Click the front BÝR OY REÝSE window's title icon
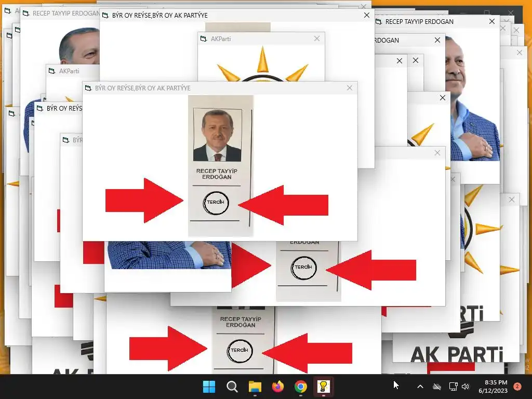Screen dimensions: 532x399 pyautogui.click(x=88, y=88)
